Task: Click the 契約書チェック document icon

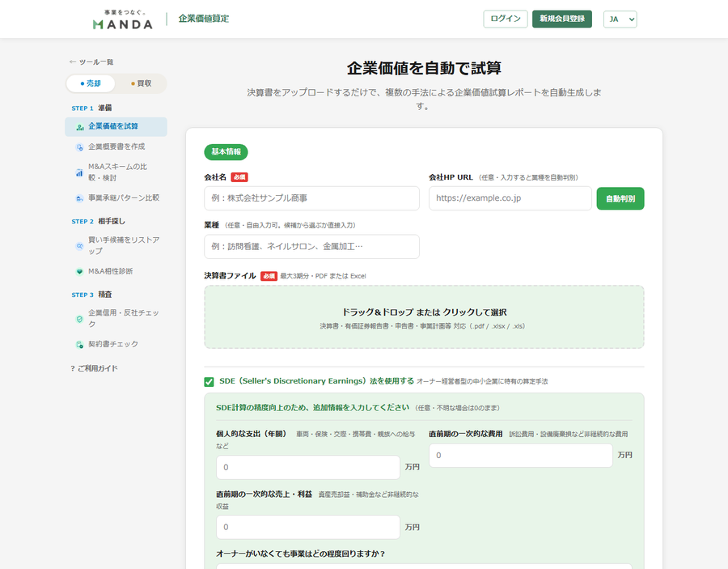Action: [80, 345]
